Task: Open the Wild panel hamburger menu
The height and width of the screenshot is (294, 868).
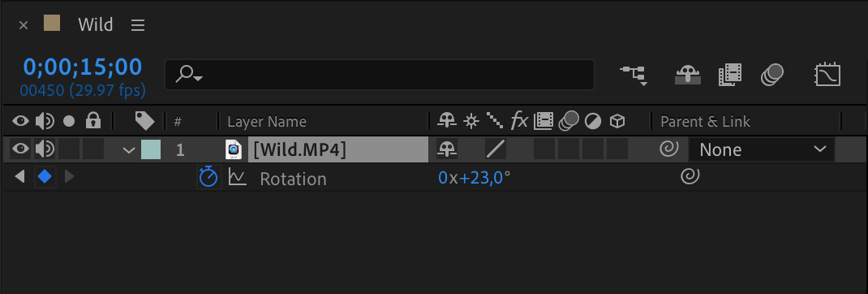Action: click(x=138, y=25)
